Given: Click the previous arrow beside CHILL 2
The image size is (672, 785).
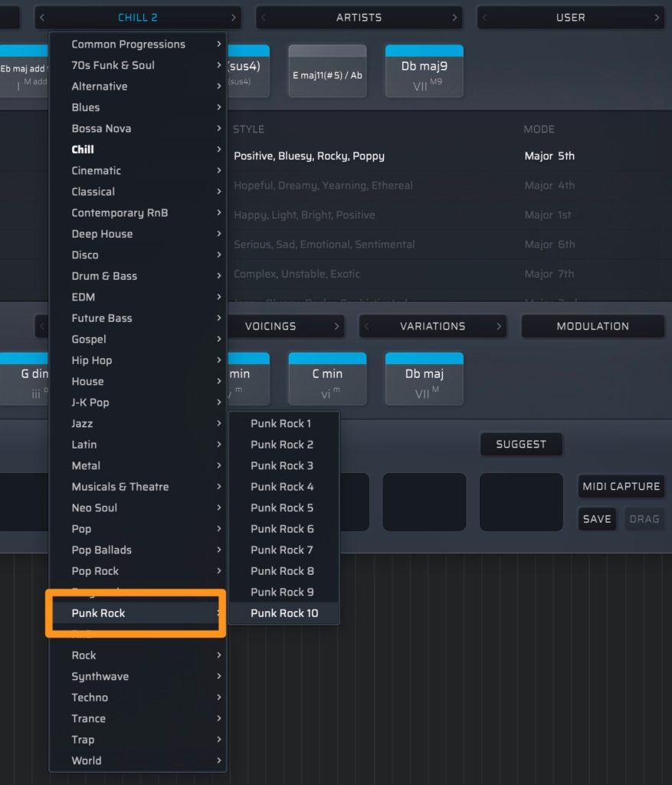Looking at the screenshot, I should 43,18.
